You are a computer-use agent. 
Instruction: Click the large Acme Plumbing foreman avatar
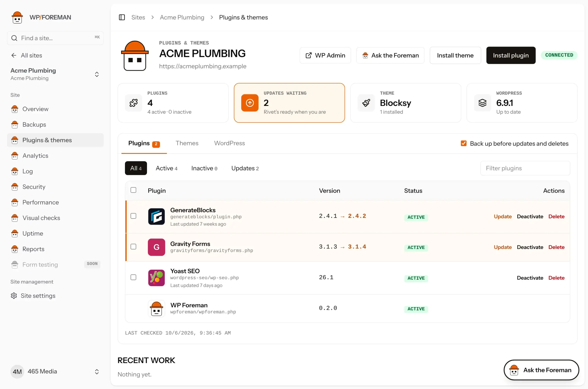pos(135,56)
